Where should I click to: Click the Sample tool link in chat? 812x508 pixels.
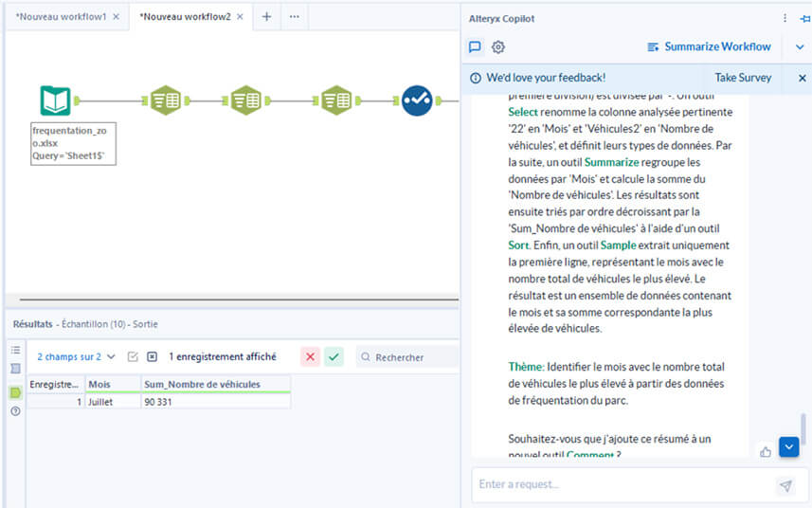(618, 245)
